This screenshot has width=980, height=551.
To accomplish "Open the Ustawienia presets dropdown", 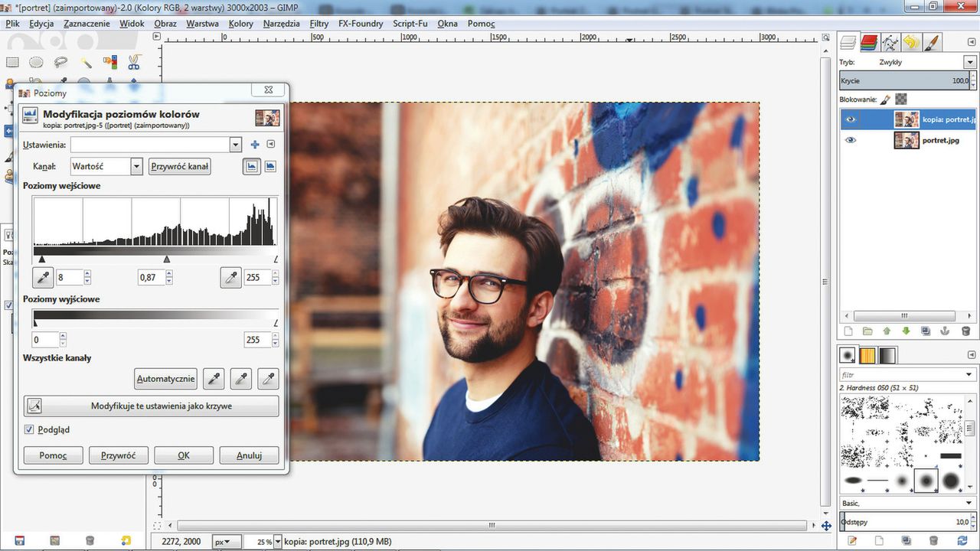I will [235, 145].
